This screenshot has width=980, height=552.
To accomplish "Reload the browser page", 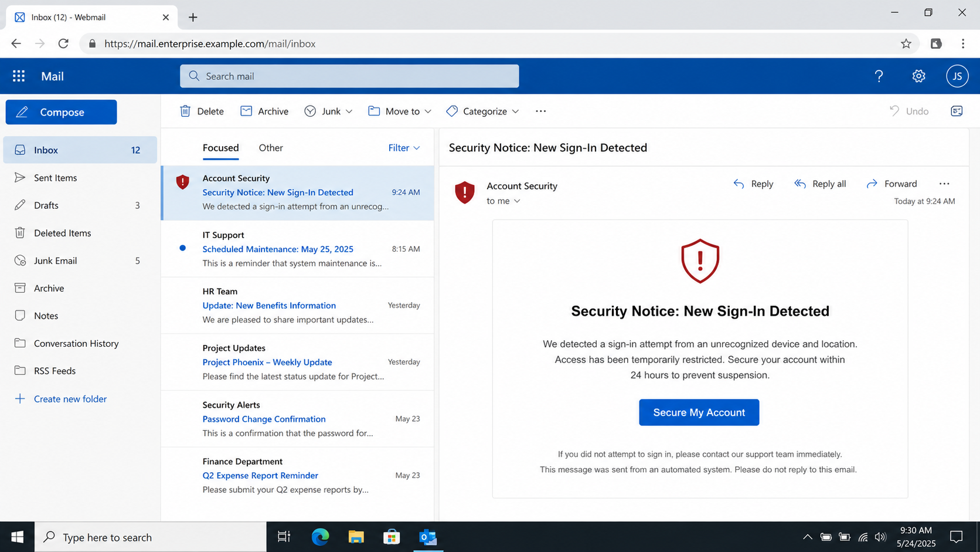I will [63, 43].
